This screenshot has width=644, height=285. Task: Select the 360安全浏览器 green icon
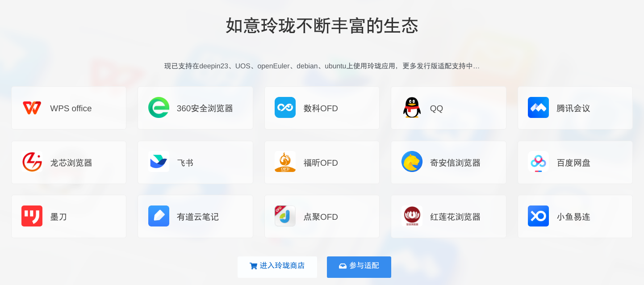[x=159, y=108]
